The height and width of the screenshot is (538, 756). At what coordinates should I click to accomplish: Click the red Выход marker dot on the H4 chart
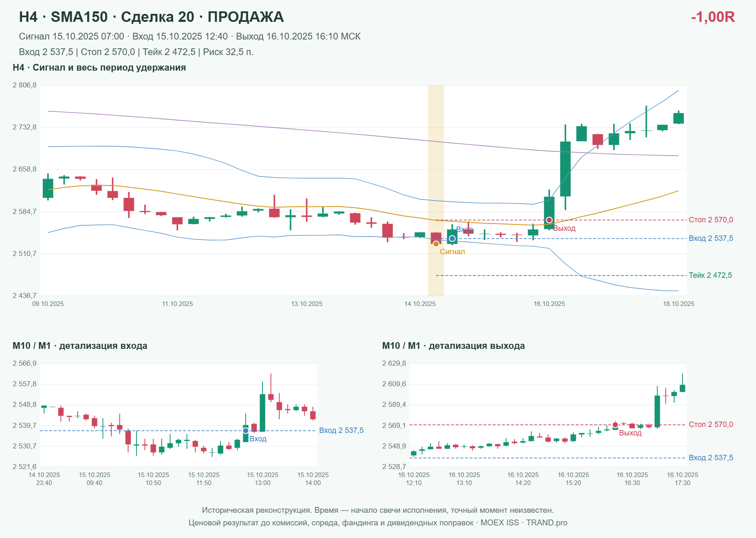click(549, 220)
